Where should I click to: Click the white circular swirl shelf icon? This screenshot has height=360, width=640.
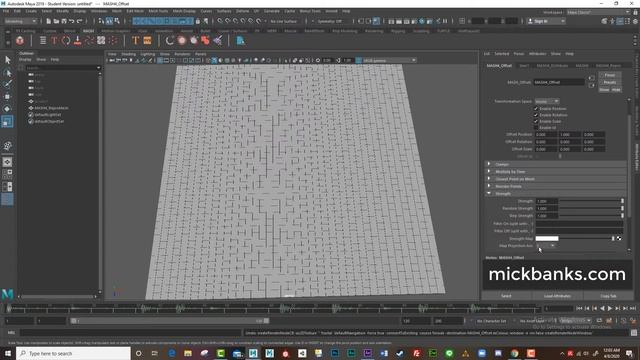170,40
